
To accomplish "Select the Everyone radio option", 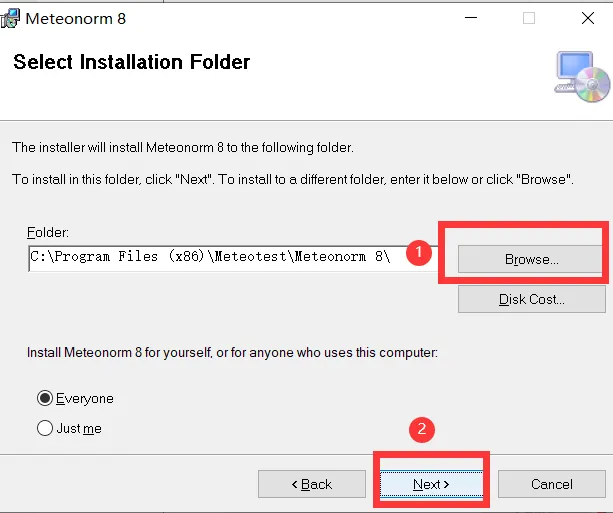I will click(45, 398).
